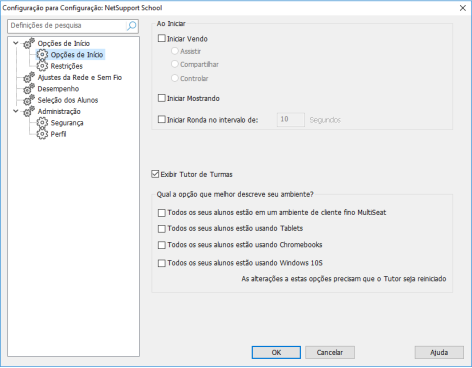Click gear icon beside Restrições
The height and width of the screenshot is (368, 472).
tap(42, 66)
